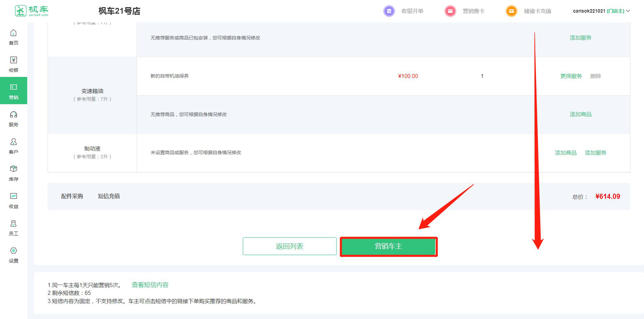Open the 员工 staff icon in sidebar

coord(14,223)
